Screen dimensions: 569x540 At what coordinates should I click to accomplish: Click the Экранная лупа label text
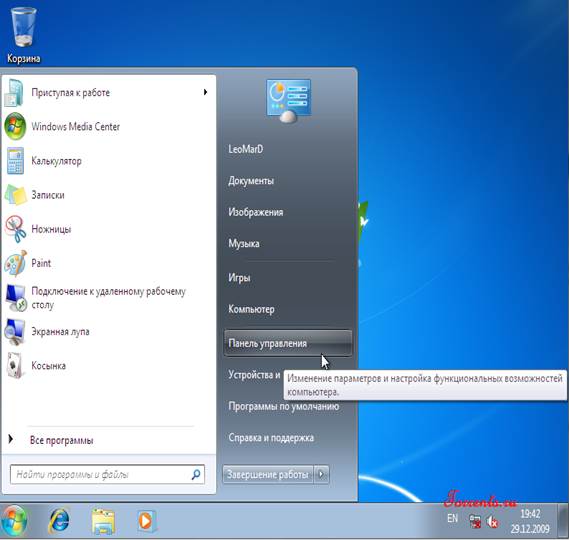(60, 332)
